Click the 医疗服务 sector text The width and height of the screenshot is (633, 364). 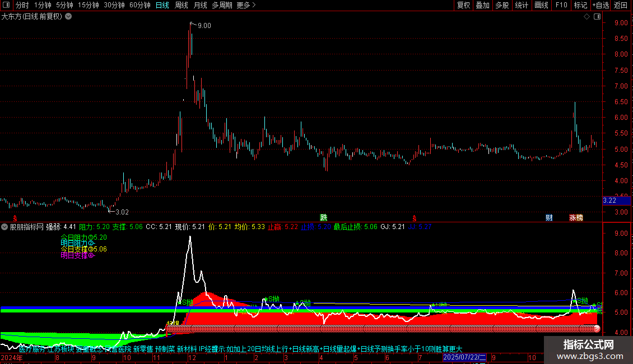tap(32, 349)
